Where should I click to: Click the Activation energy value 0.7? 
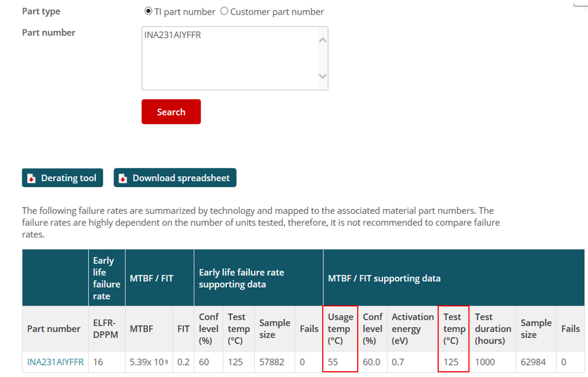(x=398, y=362)
